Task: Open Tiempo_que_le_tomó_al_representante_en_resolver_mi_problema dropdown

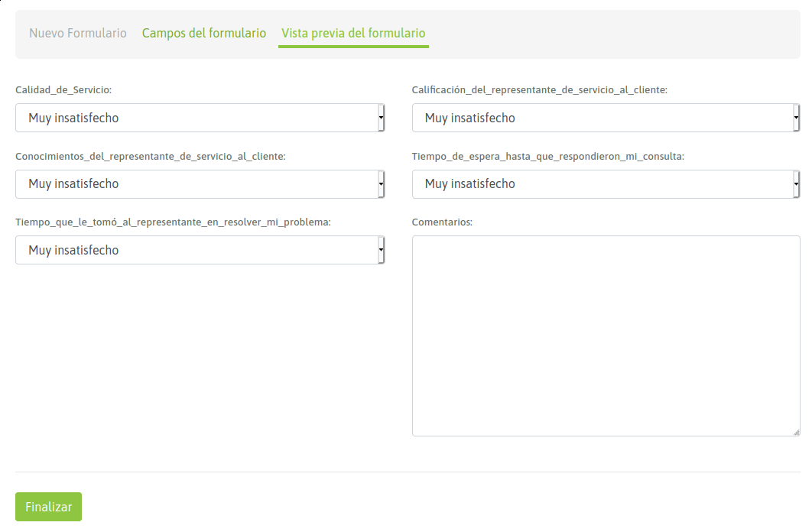Action: click(200, 250)
